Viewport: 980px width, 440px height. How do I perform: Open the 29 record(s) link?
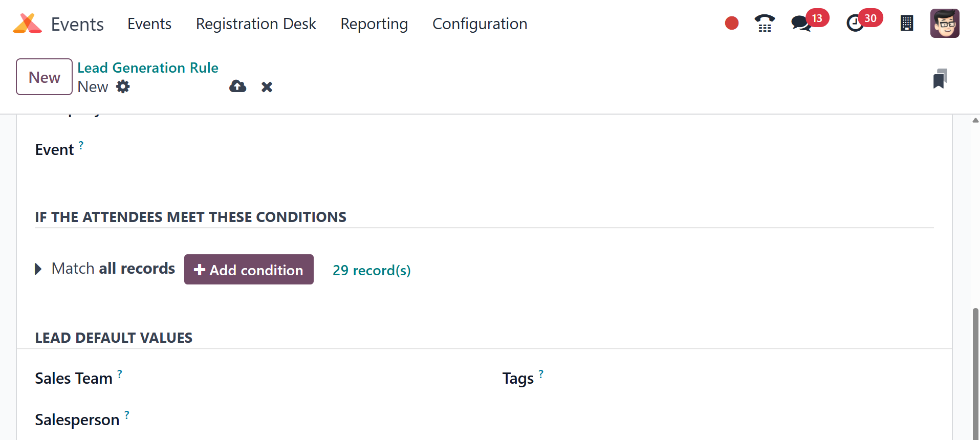372,270
